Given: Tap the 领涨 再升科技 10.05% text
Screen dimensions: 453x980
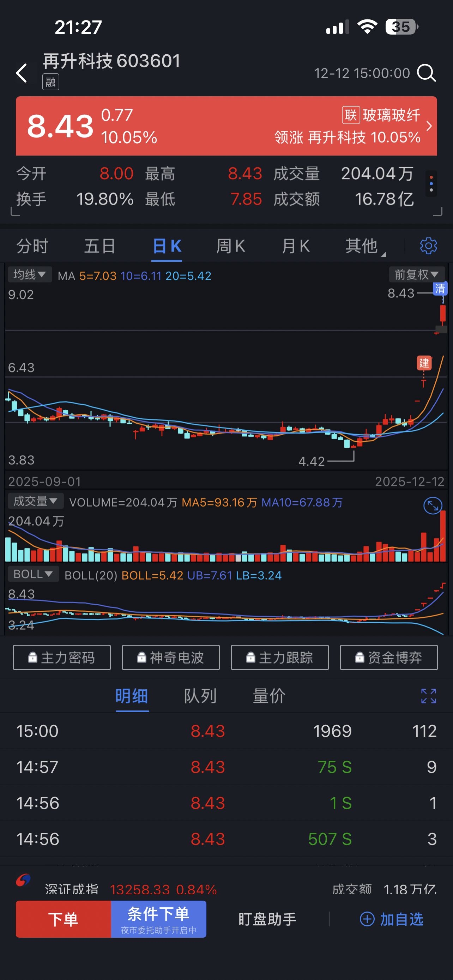Looking at the screenshot, I should (x=347, y=137).
